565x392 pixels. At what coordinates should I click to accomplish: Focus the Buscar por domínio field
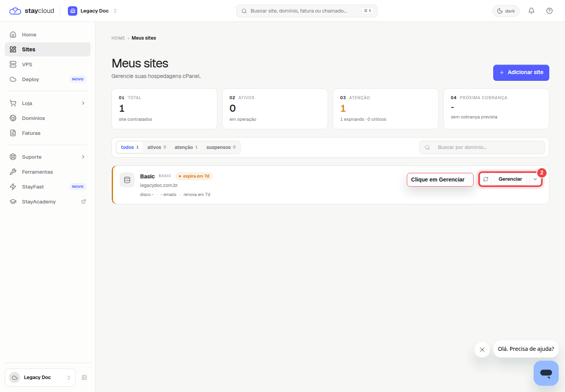482,147
